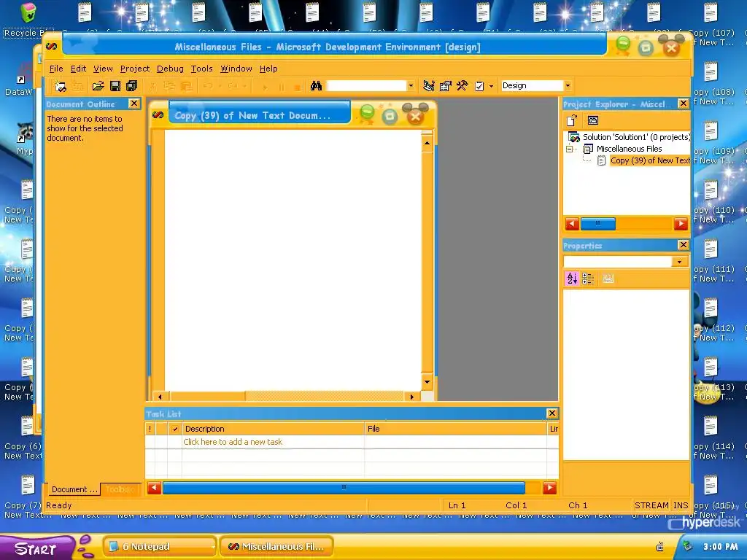The image size is (747, 560).
Task: Select the Copy (107) text file desktop icon
Action: tap(711, 13)
